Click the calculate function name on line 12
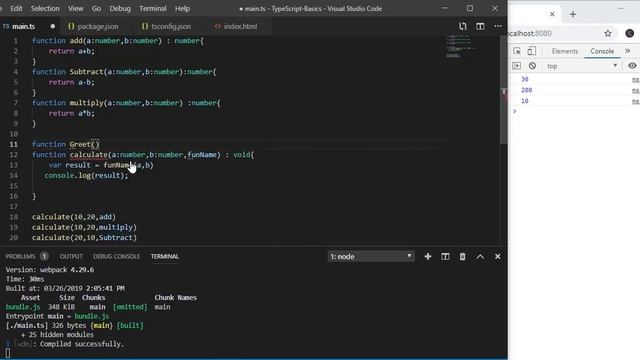The height and width of the screenshot is (360, 640). 88,155
